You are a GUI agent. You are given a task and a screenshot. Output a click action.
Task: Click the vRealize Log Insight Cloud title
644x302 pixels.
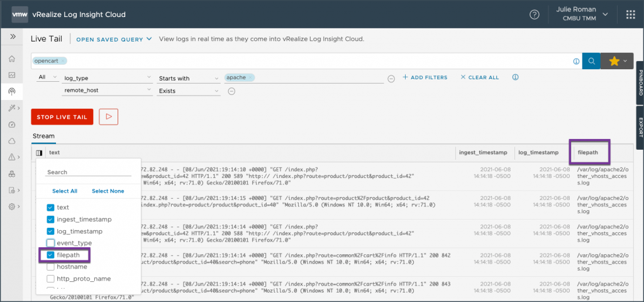tap(79, 15)
